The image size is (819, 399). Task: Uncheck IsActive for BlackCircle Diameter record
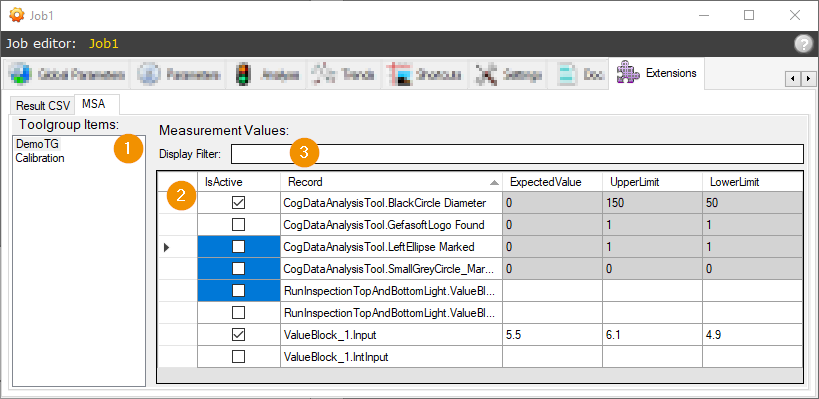(x=239, y=203)
